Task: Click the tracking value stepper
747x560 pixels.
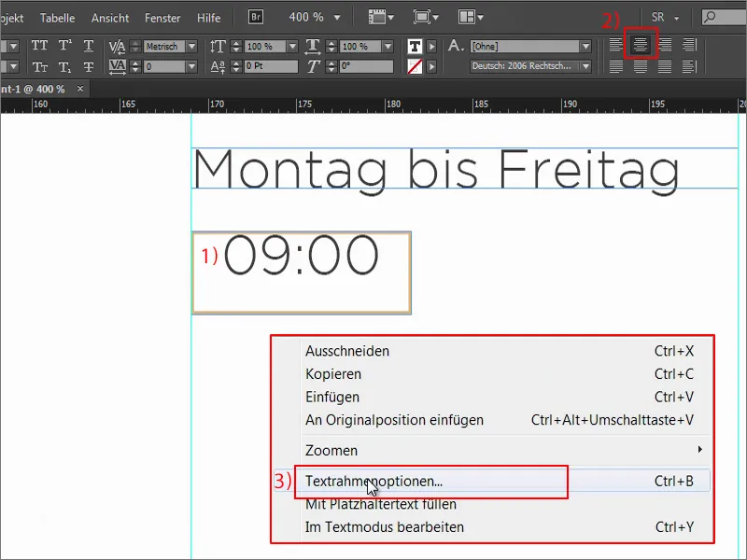Action: [135, 66]
